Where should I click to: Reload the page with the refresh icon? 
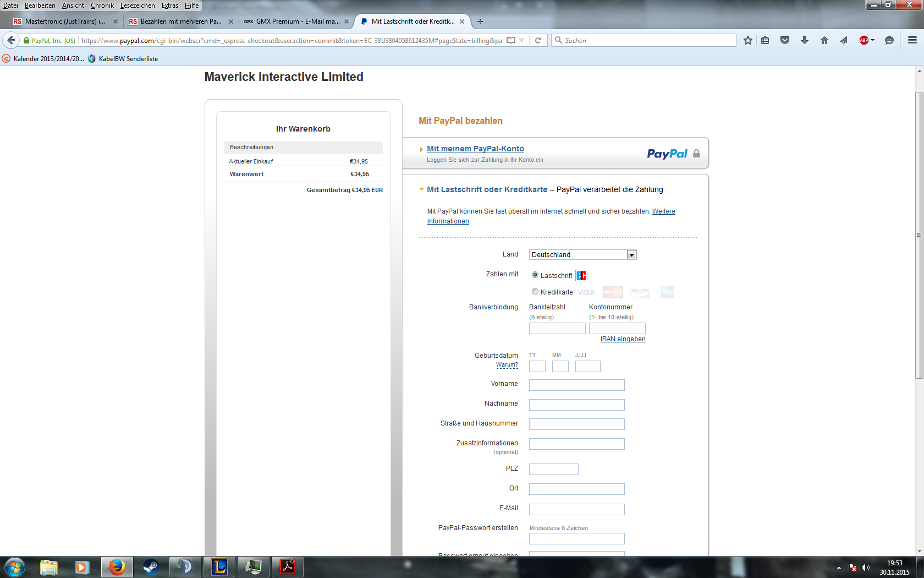[x=538, y=40]
